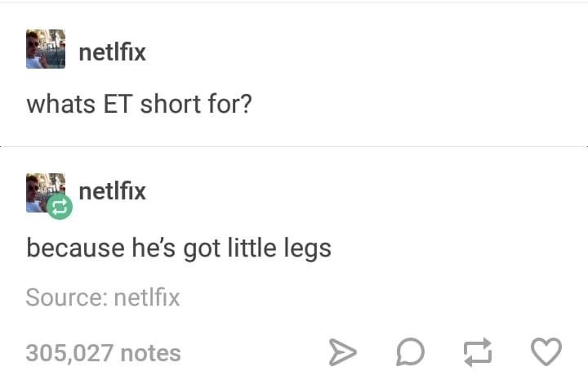Click the gray "Source:" label
This screenshot has width=588, height=376.
tap(67, 298)
